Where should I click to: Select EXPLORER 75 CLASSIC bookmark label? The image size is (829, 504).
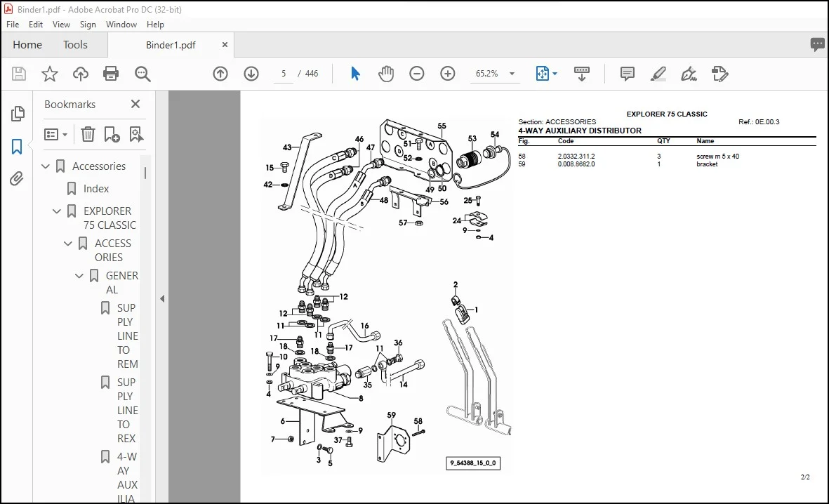click(x=110, y=218)
